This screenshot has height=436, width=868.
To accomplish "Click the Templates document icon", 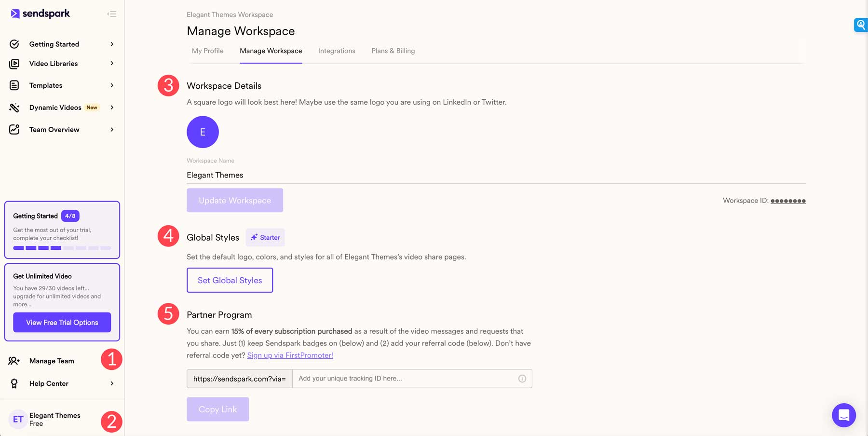I will click(x=14, y=85).
